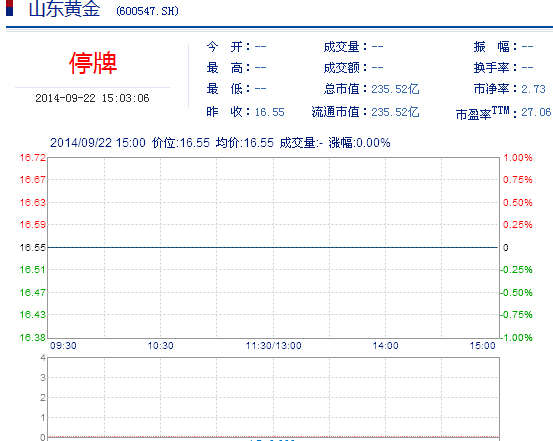Click price axis label 16.51
Screen dimensions: 553x441
click(x=33, y=270)
